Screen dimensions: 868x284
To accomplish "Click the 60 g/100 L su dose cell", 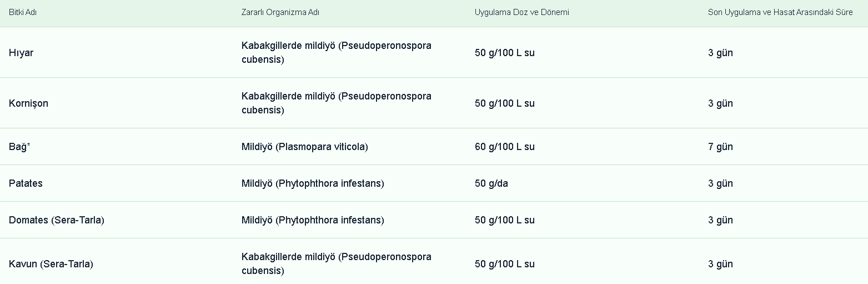I will (x=504, y=147).
